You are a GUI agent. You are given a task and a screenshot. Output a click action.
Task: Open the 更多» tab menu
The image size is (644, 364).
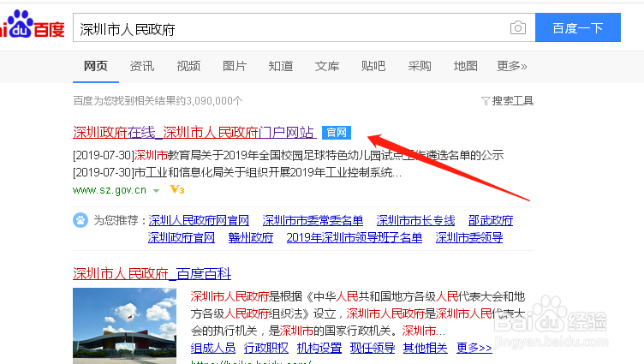pyautogui.click(x=512, y=66)
